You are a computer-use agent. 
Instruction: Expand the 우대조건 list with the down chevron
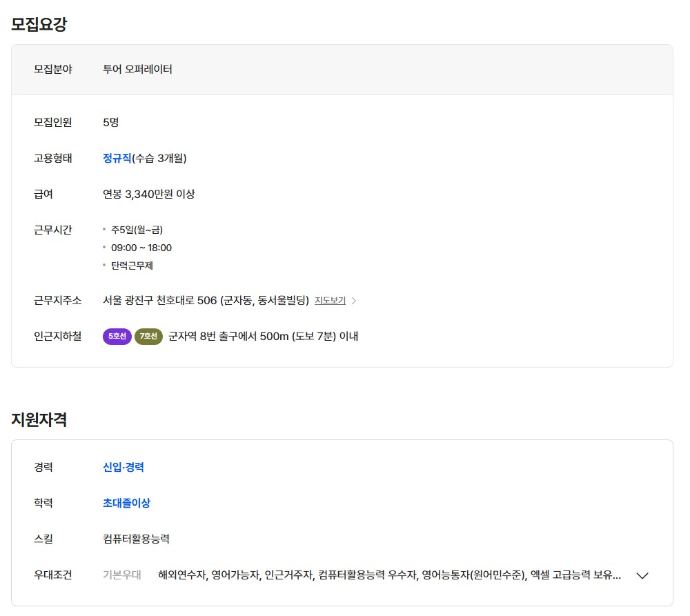pos(642,575)
